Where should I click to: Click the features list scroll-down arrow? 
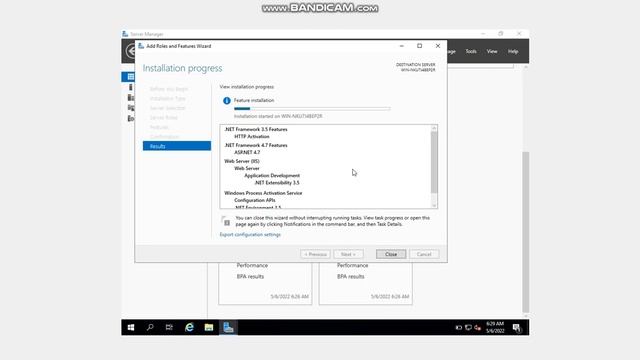coord(434,205)
